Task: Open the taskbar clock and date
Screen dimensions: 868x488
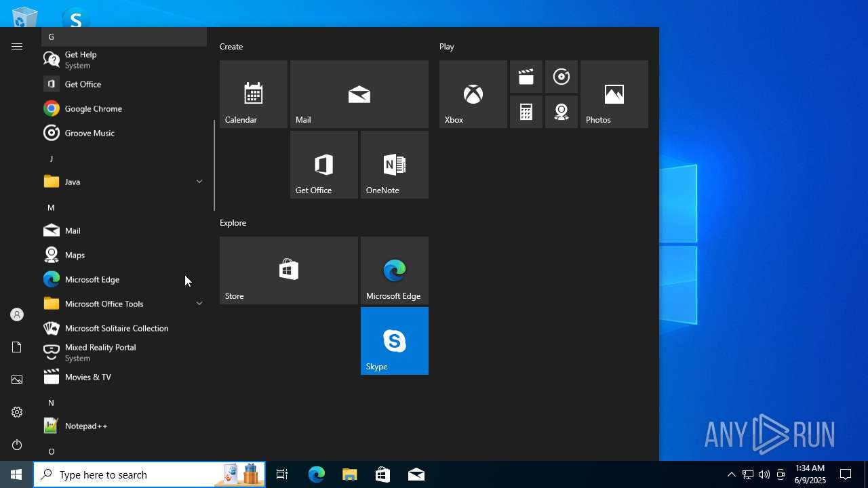Action: pyautogui.click(x=810, y=474)
